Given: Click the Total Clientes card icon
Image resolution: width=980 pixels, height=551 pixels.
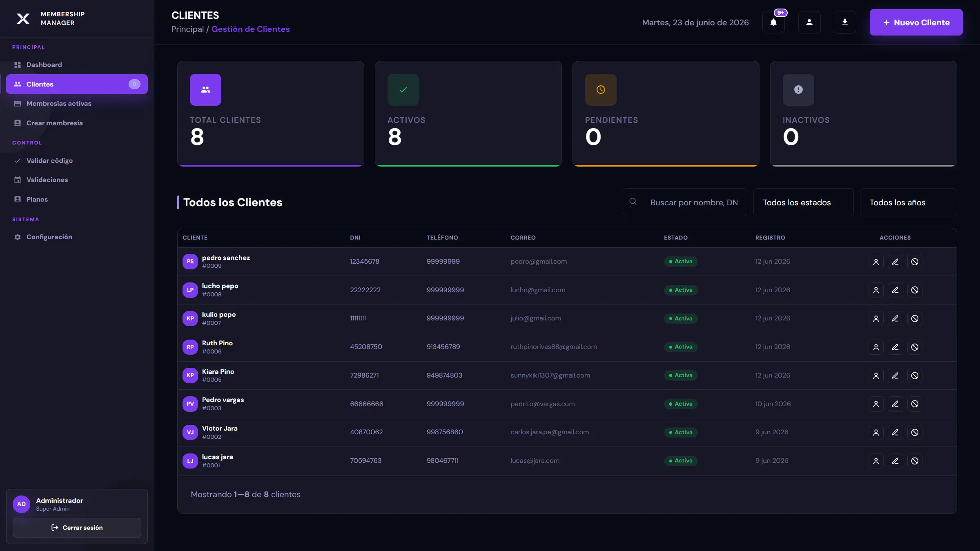Looking at the screenshot, I should coord(205,90).
